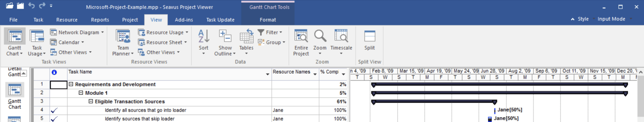The image size is (644, 122).
Task: Click the 2% complete cell in row 1
Action: pos(333,84)
